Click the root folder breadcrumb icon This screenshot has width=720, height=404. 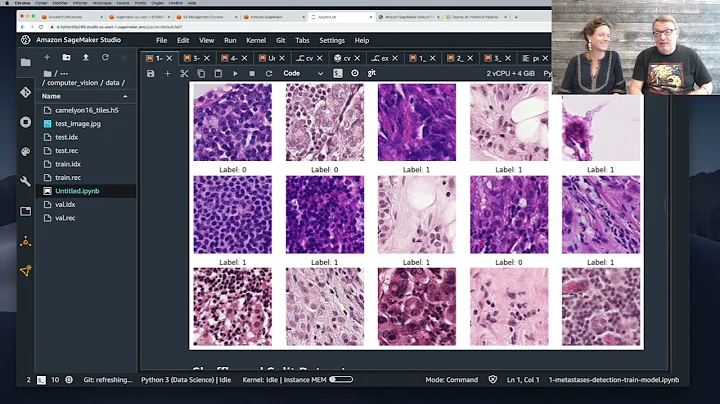tap(47, 73)
